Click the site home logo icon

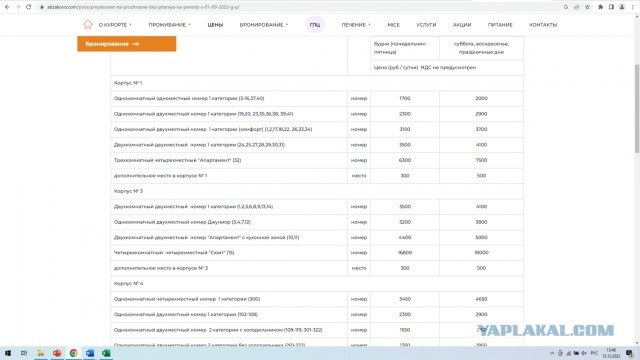pyautogui.click(x=88, y=24)
